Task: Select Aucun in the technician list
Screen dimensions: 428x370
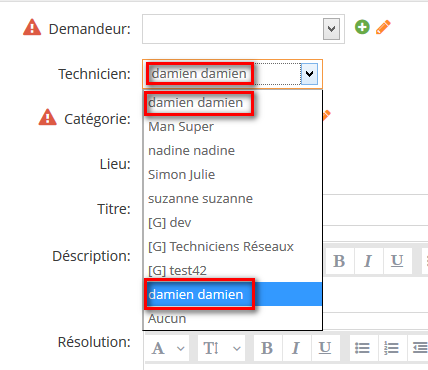Action: (232, 318)
